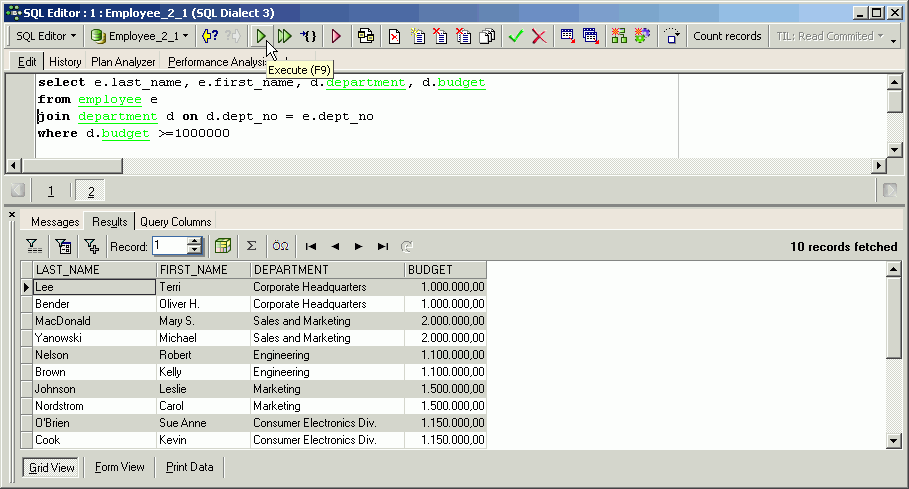Click the filter with table icon
This screenshot has width=909, height=489.
point(63,246)
